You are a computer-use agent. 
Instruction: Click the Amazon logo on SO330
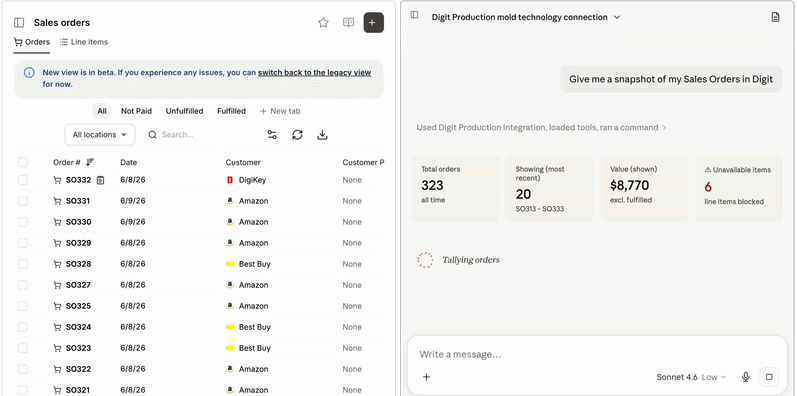point(230,222)
